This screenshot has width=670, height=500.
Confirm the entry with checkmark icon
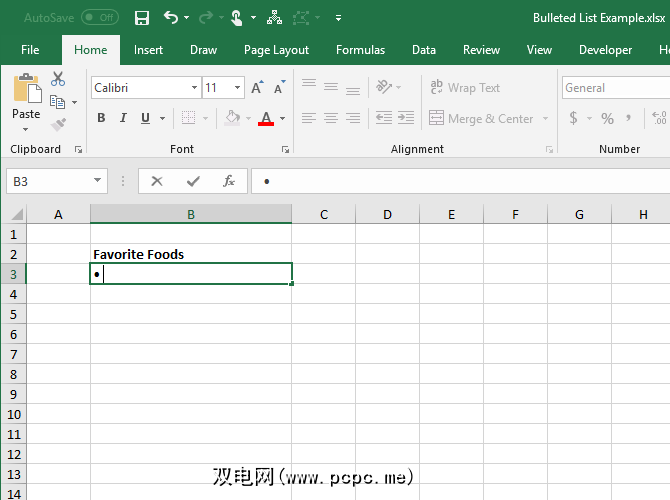193,181
